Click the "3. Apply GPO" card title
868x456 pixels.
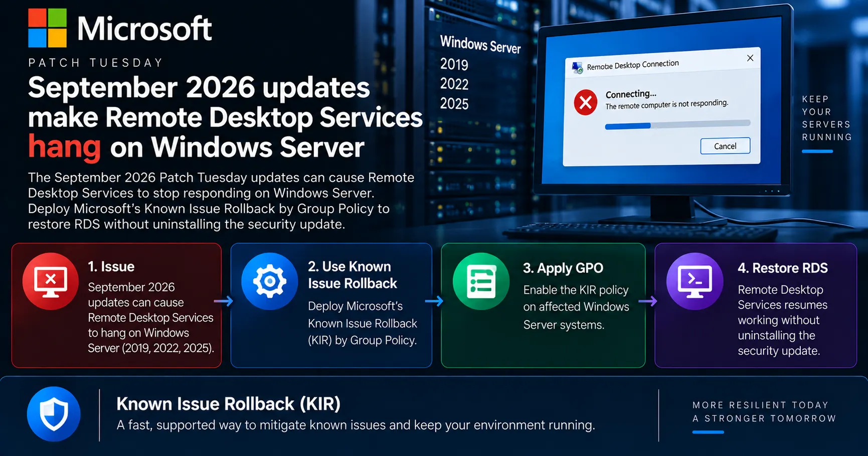[563, 268]
